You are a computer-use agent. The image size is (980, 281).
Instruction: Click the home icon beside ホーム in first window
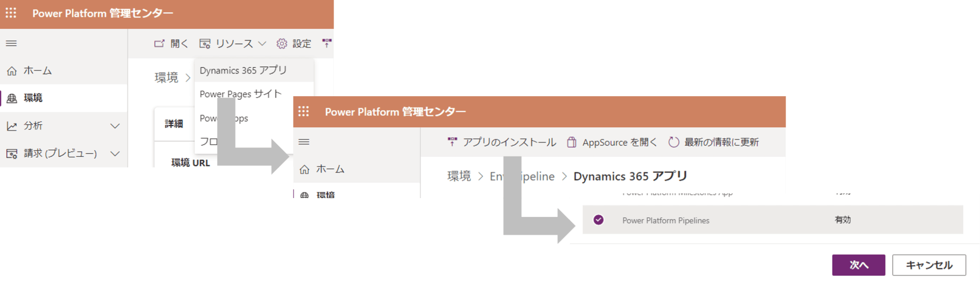pyautogui.click(x=12, y=71)
